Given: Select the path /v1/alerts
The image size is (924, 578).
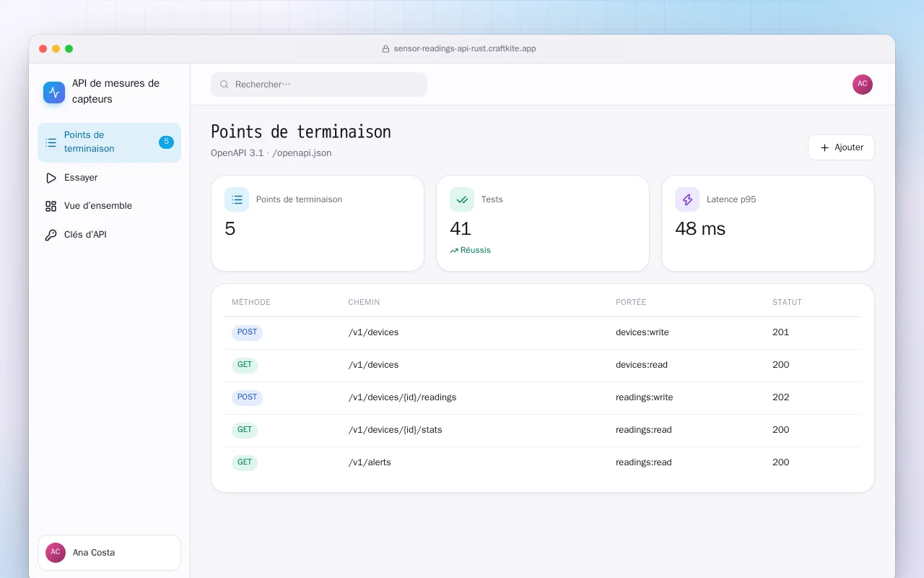Looking at the screenshot, I should point(370,462).
